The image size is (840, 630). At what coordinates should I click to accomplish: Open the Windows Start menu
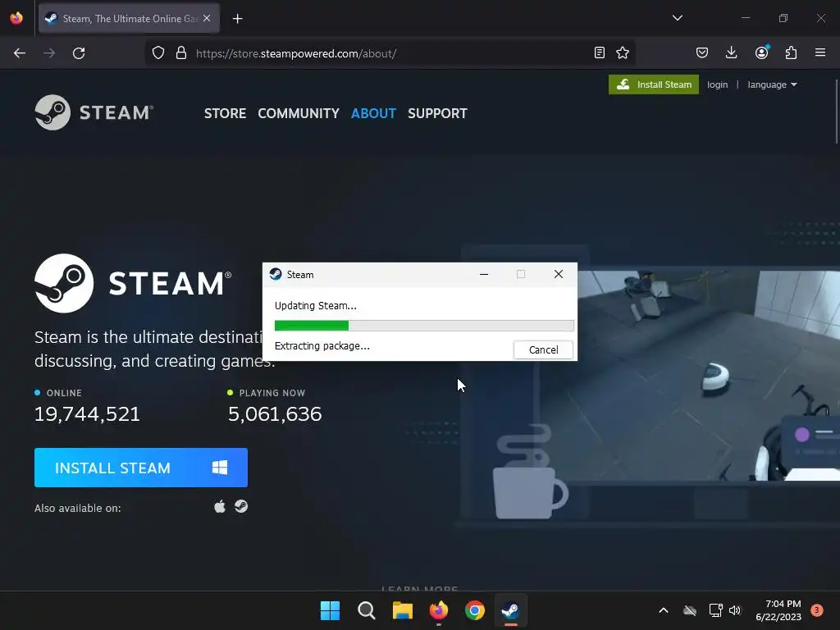pos(330,610)
